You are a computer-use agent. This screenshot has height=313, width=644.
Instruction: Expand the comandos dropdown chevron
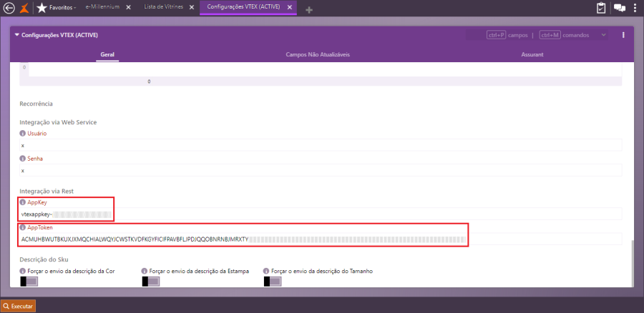tap(603, 35)
